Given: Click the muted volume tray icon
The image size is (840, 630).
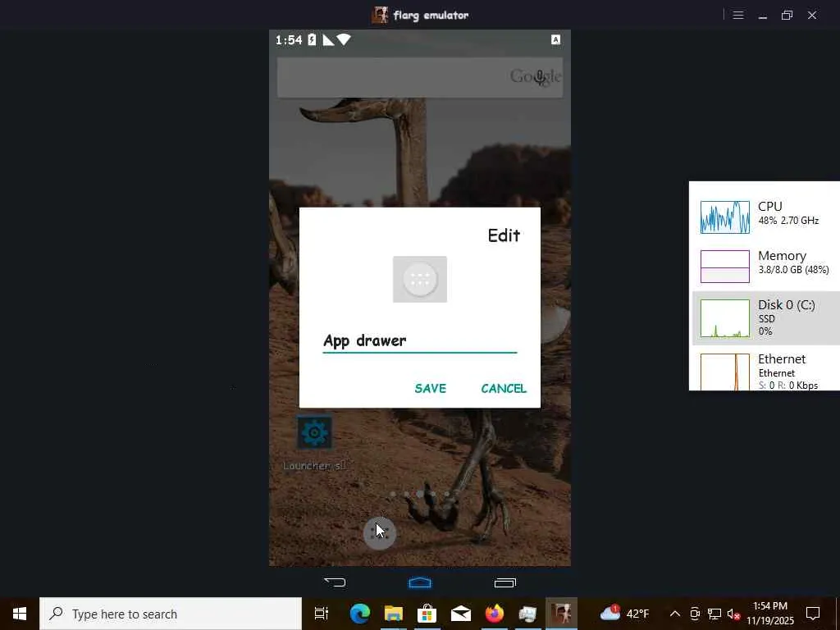Looking at the screenshot, I should point(734,614).
